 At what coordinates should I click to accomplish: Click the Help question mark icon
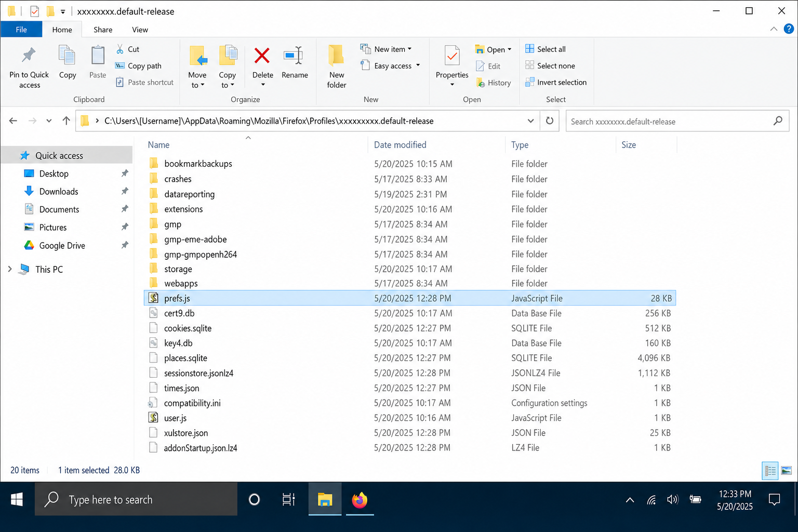point(789,29)
